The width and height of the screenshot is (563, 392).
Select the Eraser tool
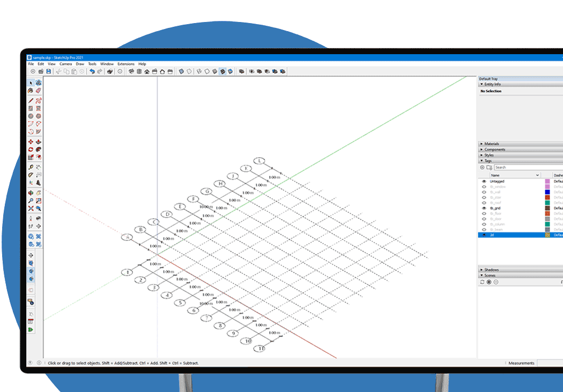click(39, 91)
